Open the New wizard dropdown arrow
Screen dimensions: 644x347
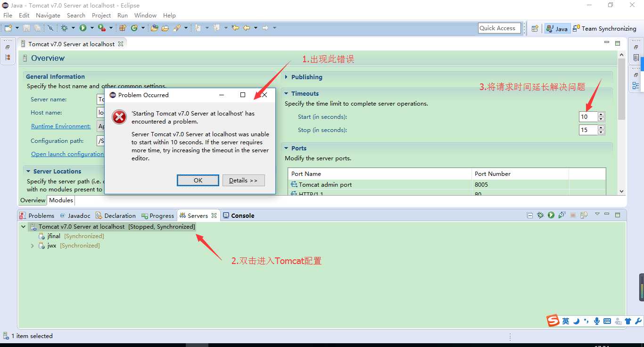click(x=17, y=28)
